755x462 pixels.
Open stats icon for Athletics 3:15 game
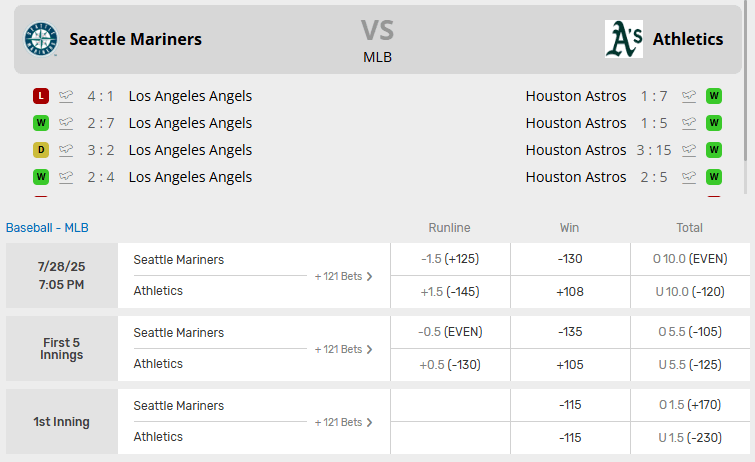click(x=689, y=151)
